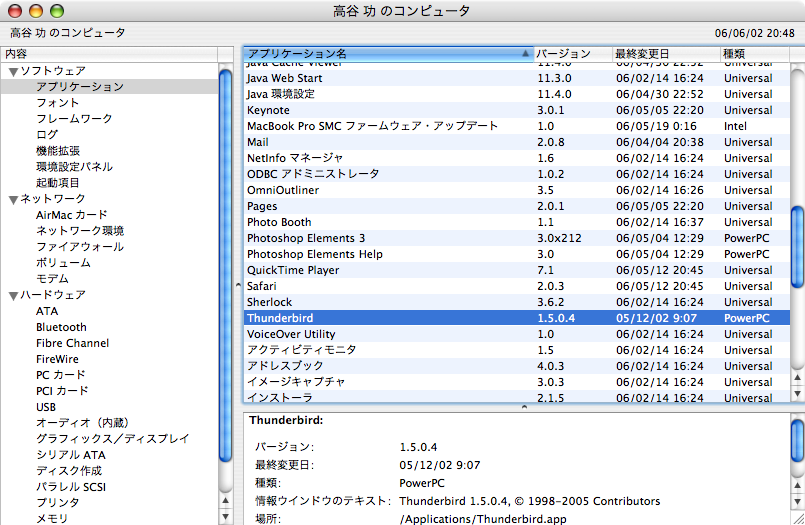Select MacBook Pro SMC ファームウェア row
Image resolution: width=805 pixels, height=525 pixels.
tap(516, 126)
